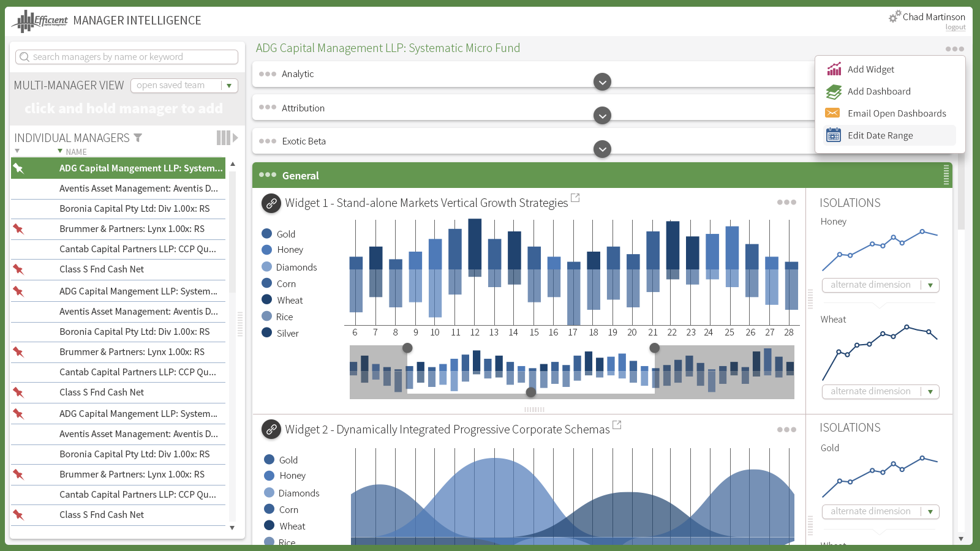The image size is (980, 551).
Task: Open the 'open saved team' dropdown
Action: [x=184, y=86]
